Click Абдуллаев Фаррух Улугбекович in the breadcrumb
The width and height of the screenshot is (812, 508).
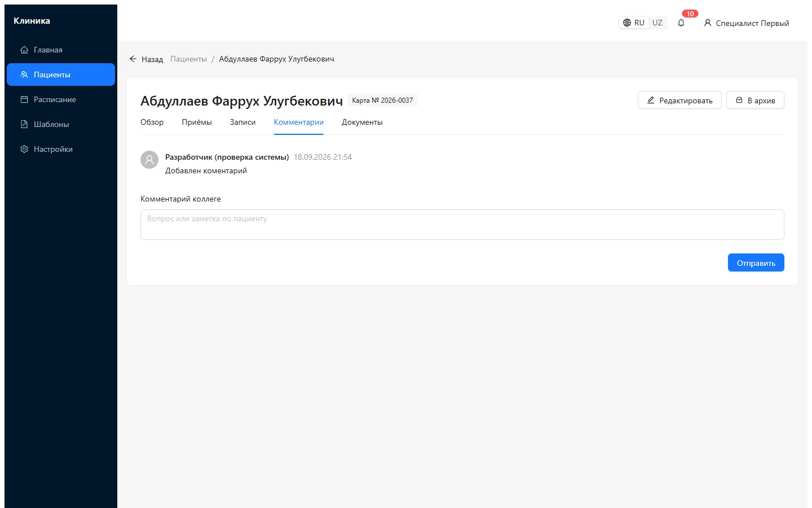point(276,59)
